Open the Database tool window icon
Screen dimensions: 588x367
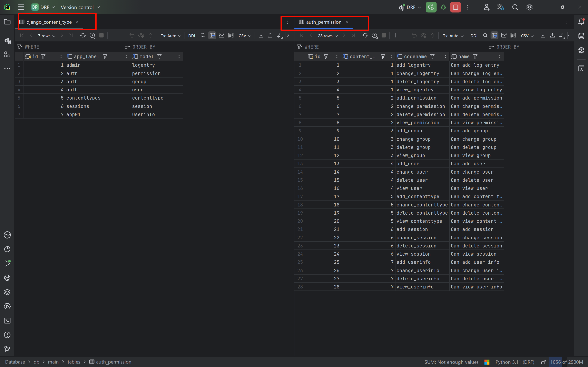point(581,36)
